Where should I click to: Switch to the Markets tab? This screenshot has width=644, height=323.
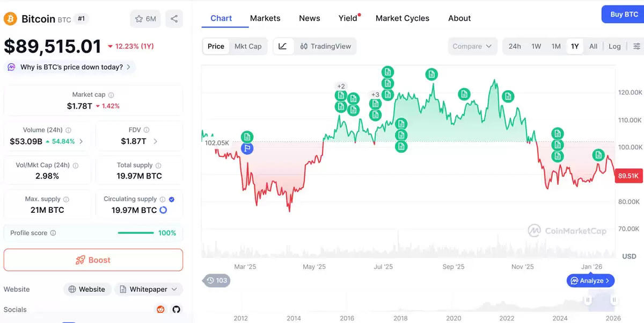tap(265, 18)
